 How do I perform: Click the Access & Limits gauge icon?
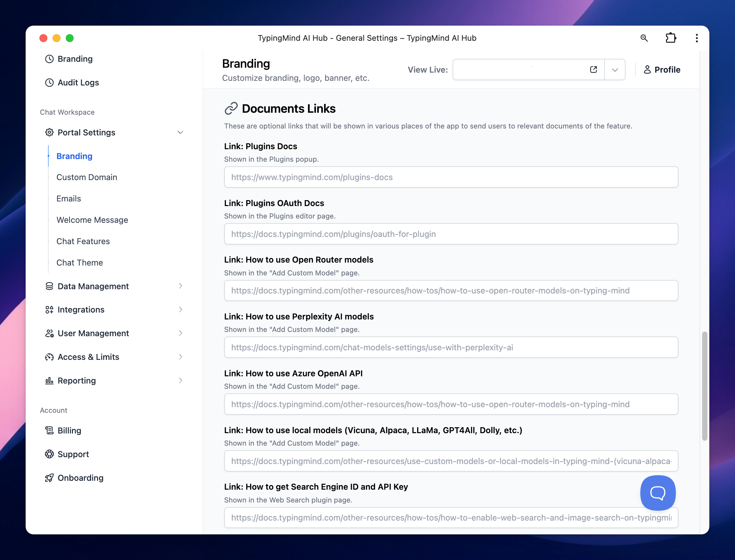[49, 357]
